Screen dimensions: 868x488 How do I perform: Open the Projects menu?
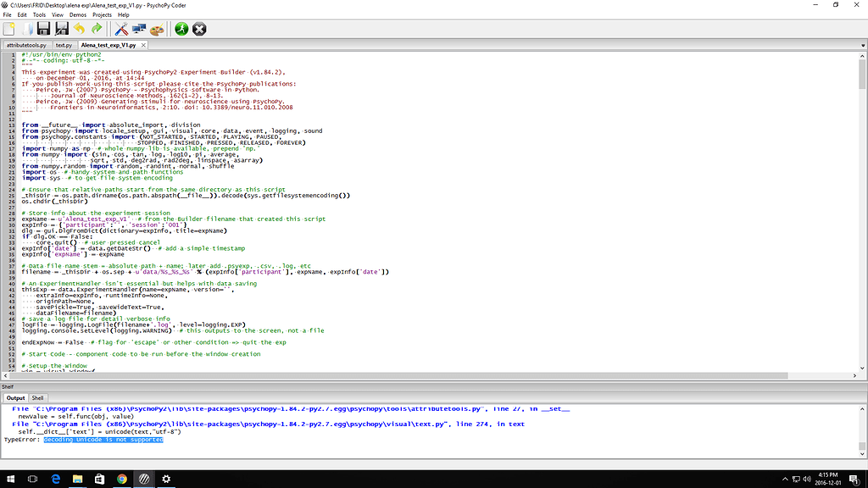(x=102, y=14)
